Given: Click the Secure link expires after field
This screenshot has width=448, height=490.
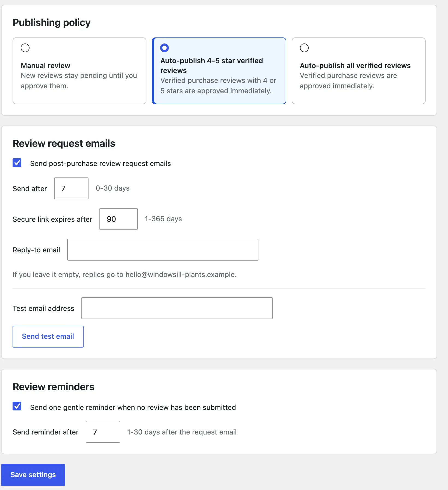Looking at the screenshot, I should (x=119, y=219).
